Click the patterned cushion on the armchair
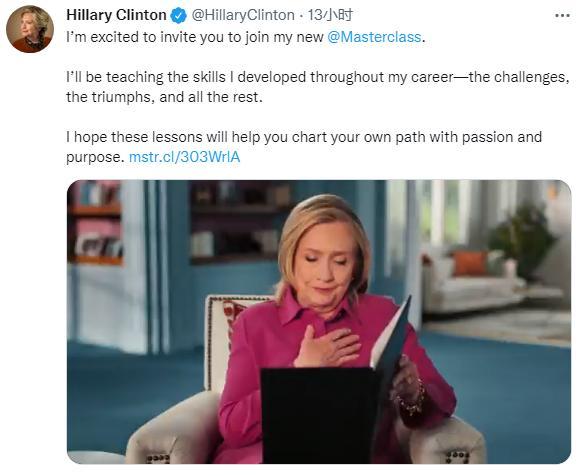586x476 pixels. coord(230,318)
